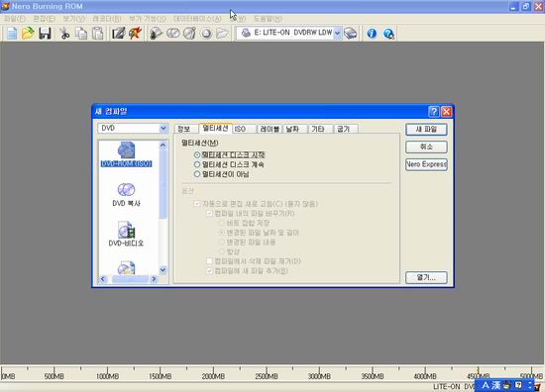Click the Cut scissors icon
This screenshot has width=545, height=392.
pyautogui.click(x=64, y=34)
